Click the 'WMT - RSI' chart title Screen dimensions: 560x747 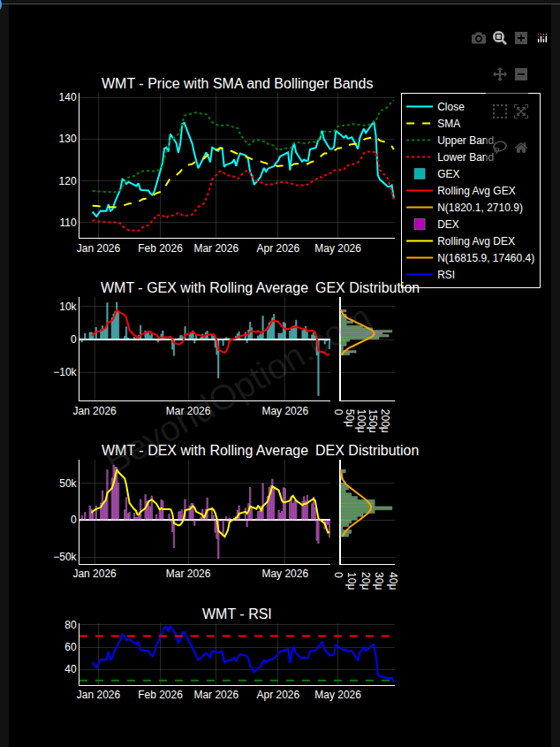click(237, 614)
